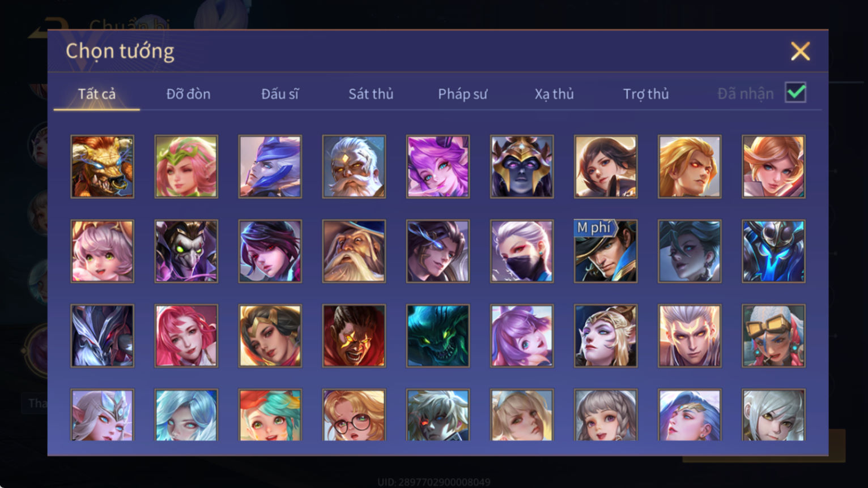Pick the white-bearded old man with forehead gem

[x=354, y=166]
